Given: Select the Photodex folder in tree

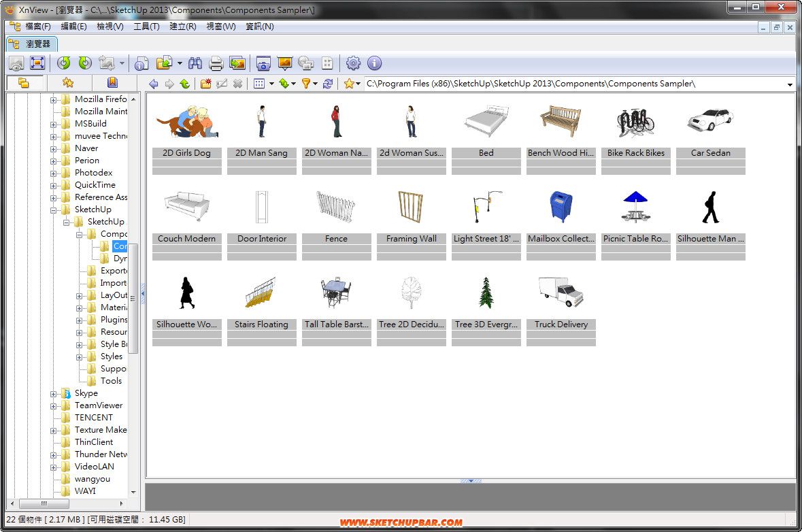Looking at the screenshot, I should tap(93, 173).
